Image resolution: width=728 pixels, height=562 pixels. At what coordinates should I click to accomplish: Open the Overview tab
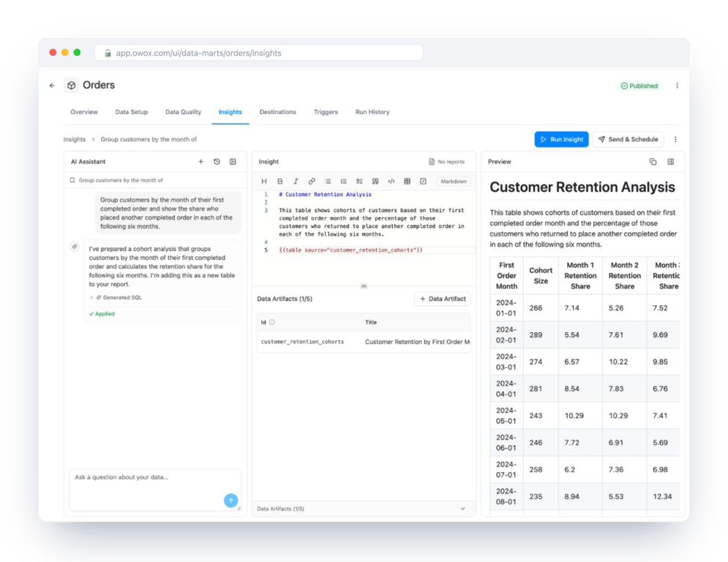click(x=84, y=112)
